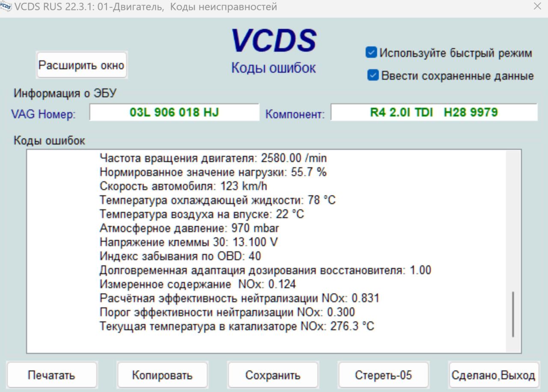Copy codes using the "Копировать" button

(162, 375)
